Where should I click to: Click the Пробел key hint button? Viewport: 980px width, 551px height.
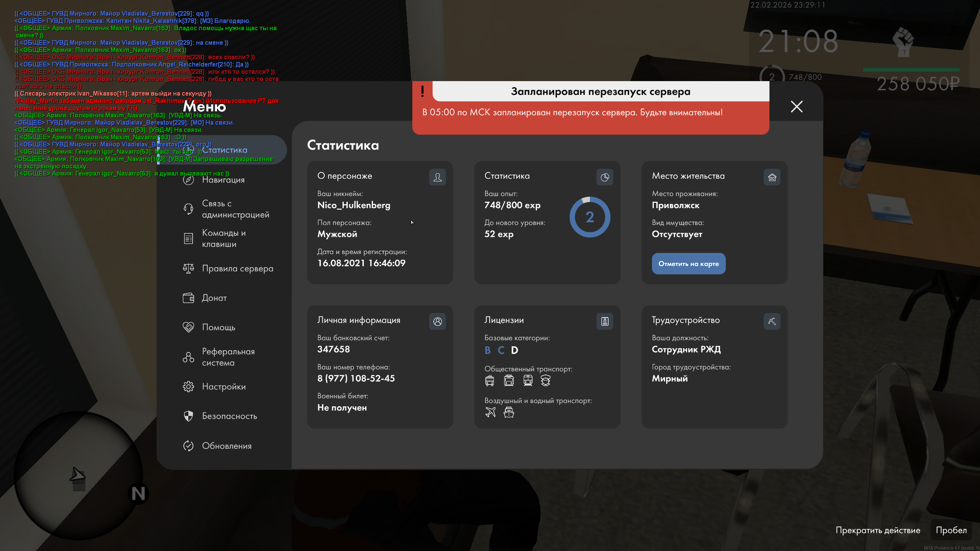pos(951,530)
